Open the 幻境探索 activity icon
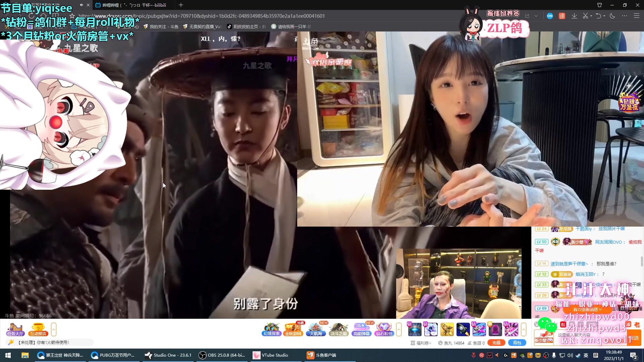Image resolution: width=644 pixels, height=362 pixels. point(271,329)
